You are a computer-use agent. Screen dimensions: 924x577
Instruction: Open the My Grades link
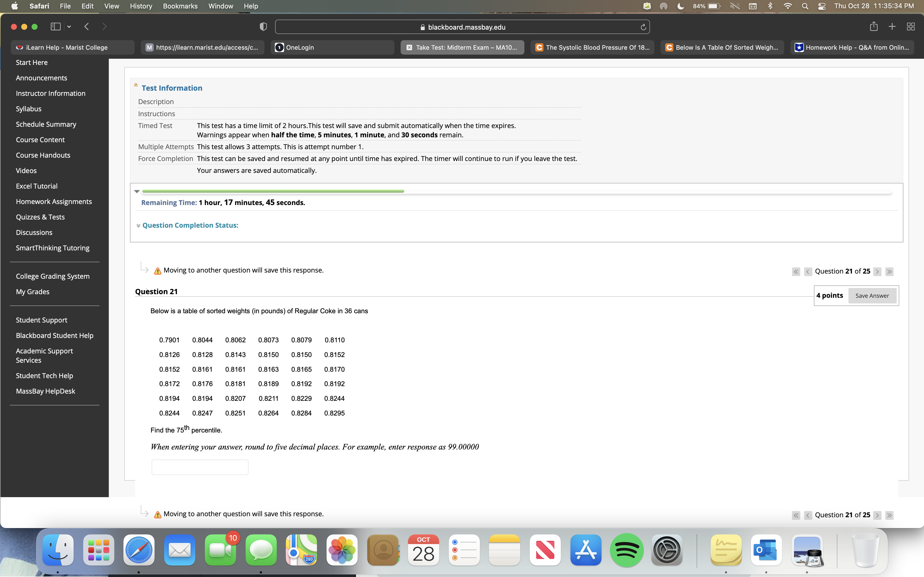tap(32, 292)
